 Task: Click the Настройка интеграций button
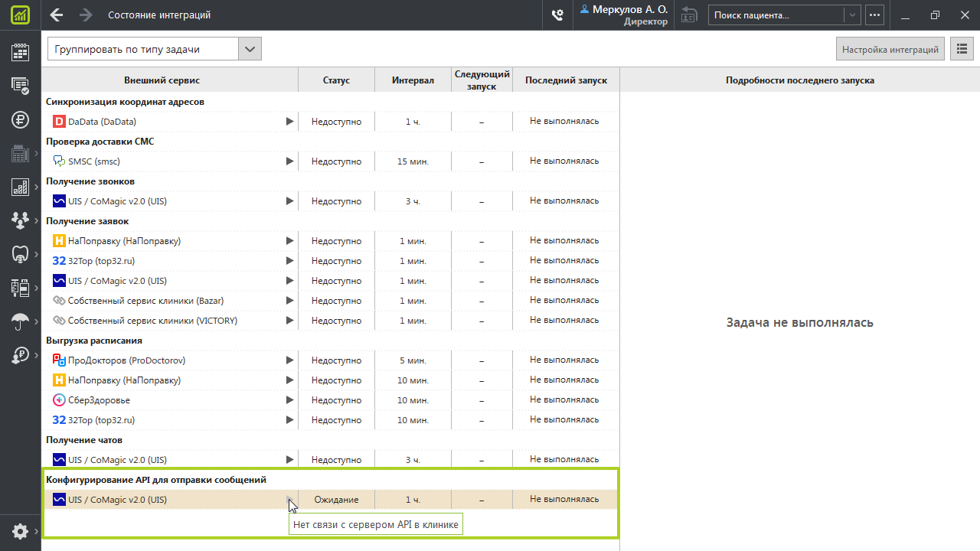890,49
